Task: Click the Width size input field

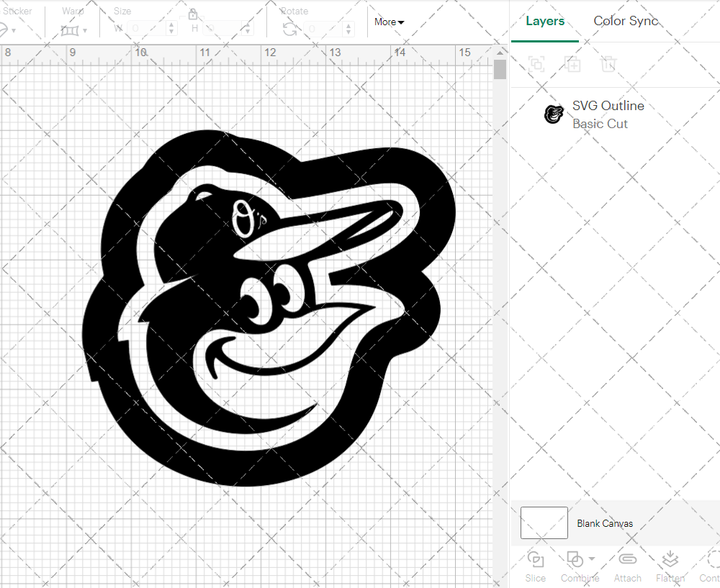Action: pos(148,30)
